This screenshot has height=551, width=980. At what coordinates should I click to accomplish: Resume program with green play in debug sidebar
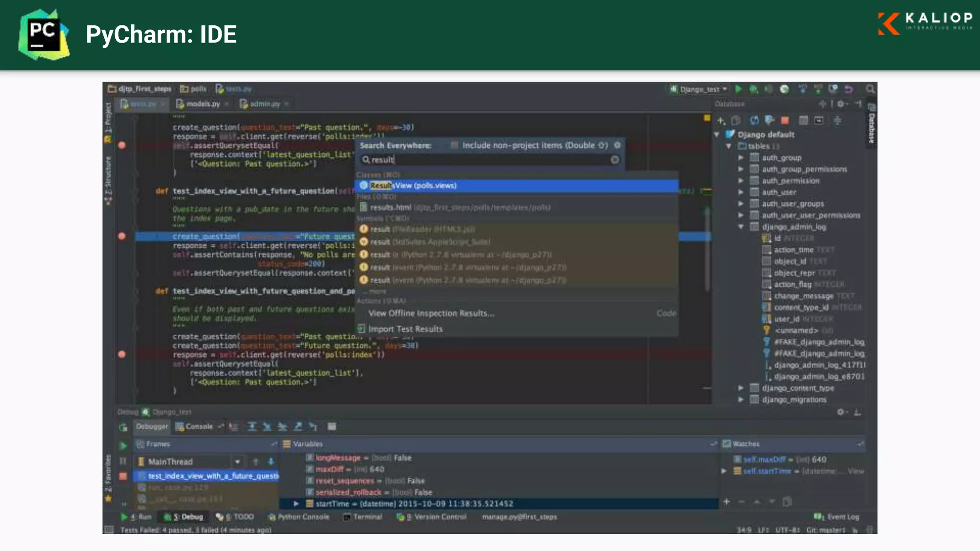tap(123, 446)
